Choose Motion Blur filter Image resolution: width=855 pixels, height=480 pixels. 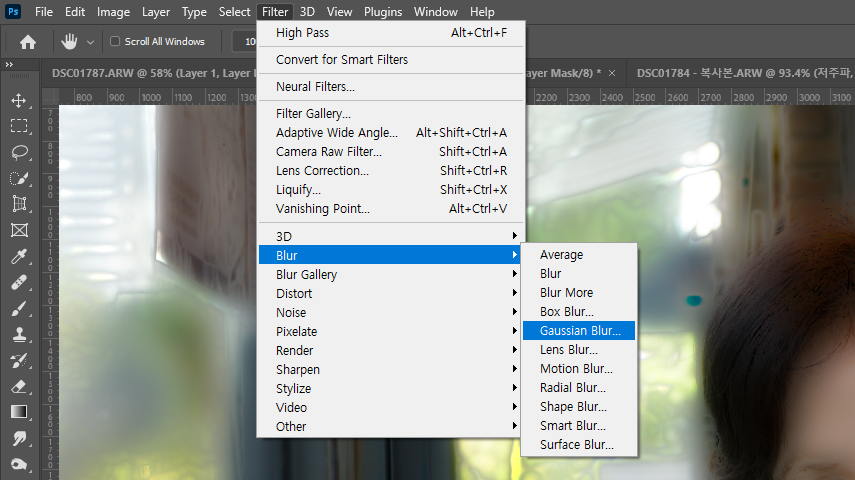point(579,369)
